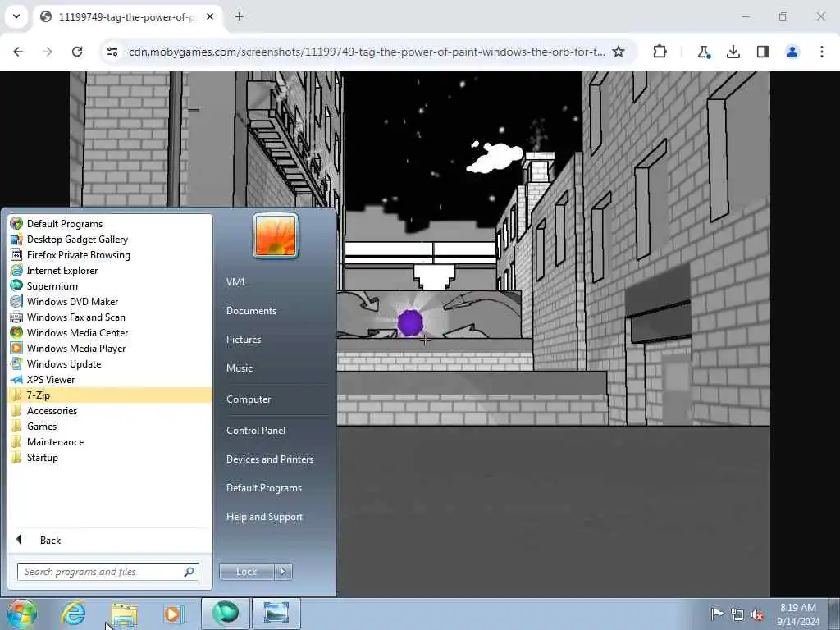Open a new browser tab
Viewport: 840px width, 630px height.
240,16
